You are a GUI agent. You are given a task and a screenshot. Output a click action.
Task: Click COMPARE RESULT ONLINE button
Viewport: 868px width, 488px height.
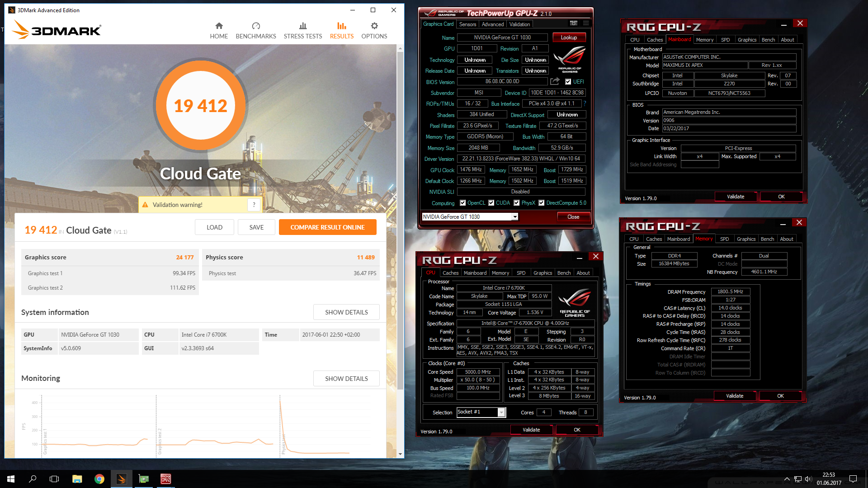[x=327, y=227]
